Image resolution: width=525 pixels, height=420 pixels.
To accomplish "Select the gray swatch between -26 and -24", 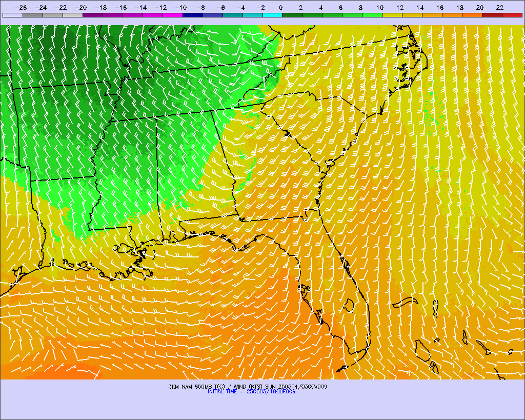I will click(x=33, y=15).
